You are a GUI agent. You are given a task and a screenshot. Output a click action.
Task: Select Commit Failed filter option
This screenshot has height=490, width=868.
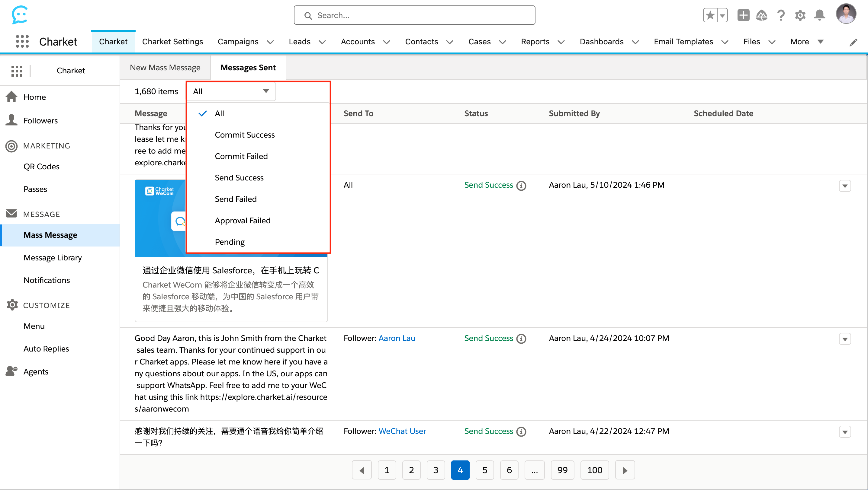[x=258, y=157]
